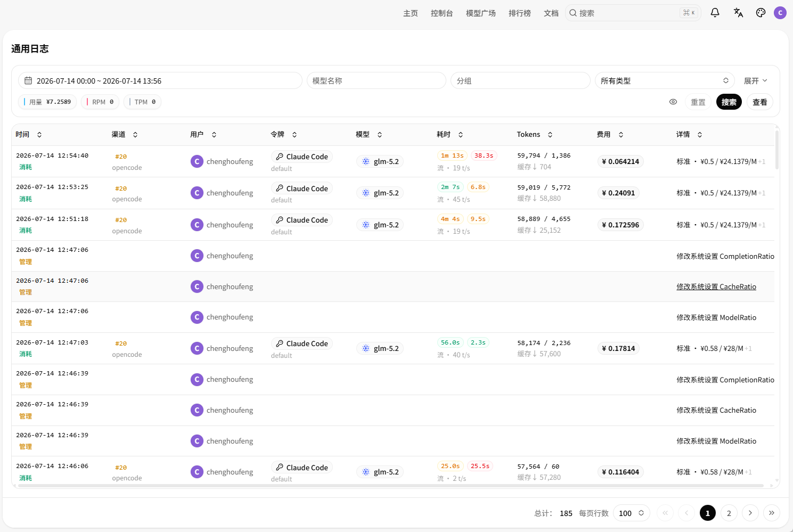Click glm-5.2 model icon in 12:54:40 row
Image resolution: width=793 pixels, height=532 pixels.
pyautogui.click(x=366, y=161)
